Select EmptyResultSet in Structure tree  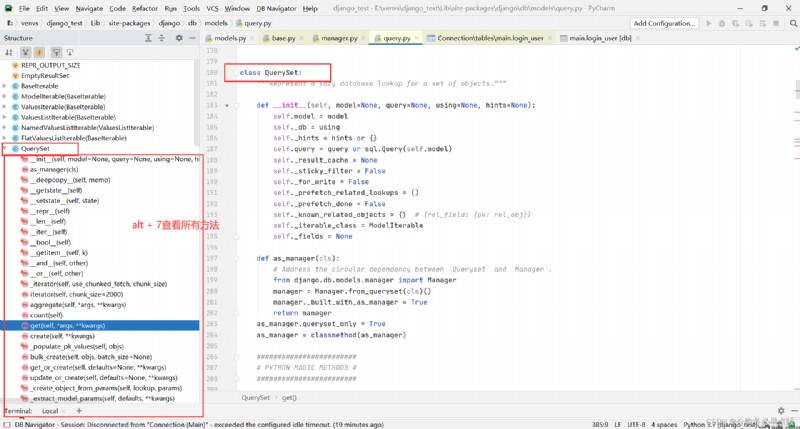(45, 75)
